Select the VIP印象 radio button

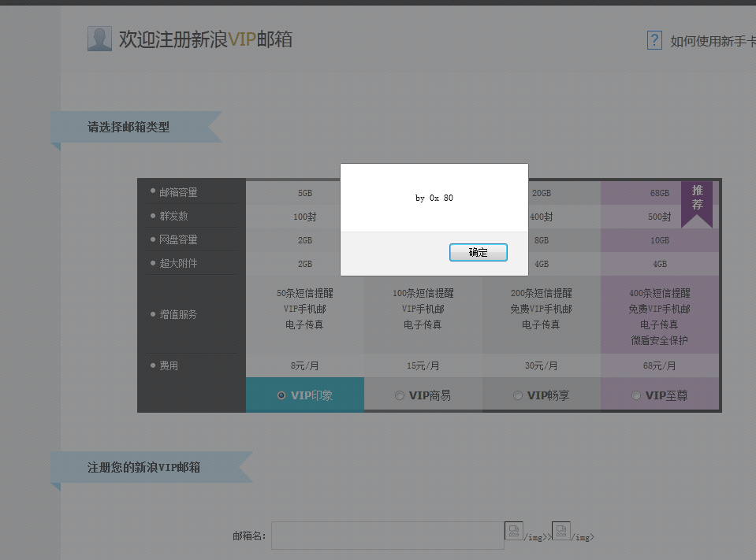click(x=281, y=395)
